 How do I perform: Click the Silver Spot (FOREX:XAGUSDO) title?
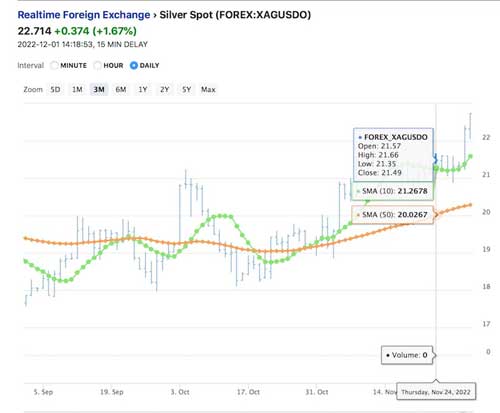pos(235,15)
